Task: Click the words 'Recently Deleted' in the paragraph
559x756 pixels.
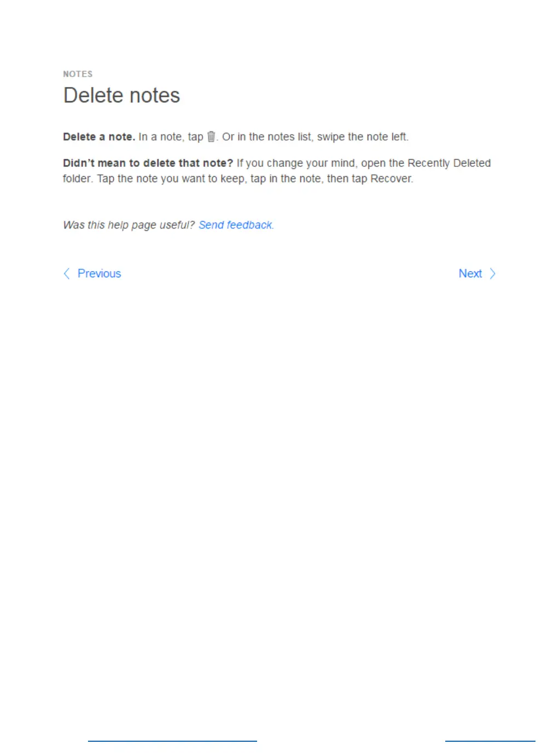Action: pos(449,163)
